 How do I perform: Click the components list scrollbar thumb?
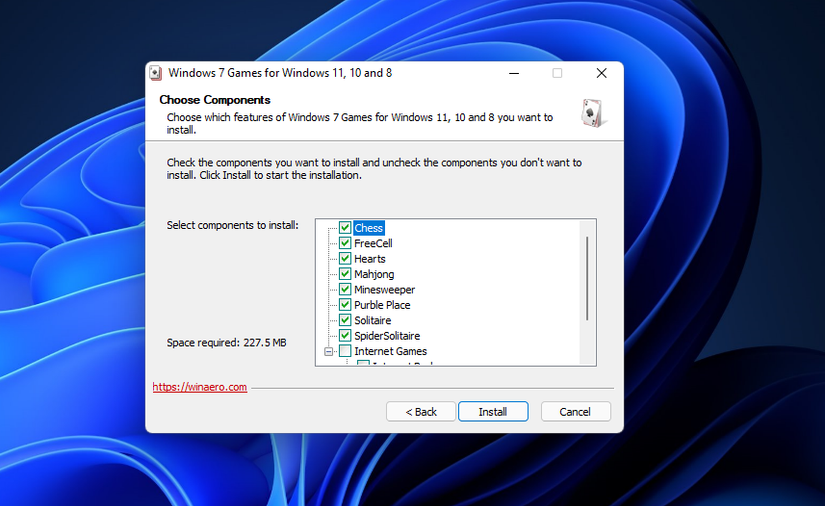[587, 278]
